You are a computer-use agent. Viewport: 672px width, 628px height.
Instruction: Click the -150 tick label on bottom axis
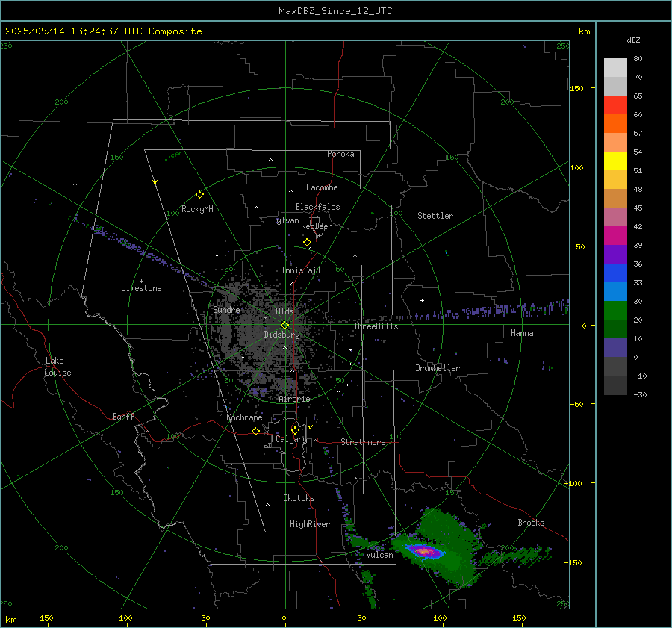(x=44, y=618)
